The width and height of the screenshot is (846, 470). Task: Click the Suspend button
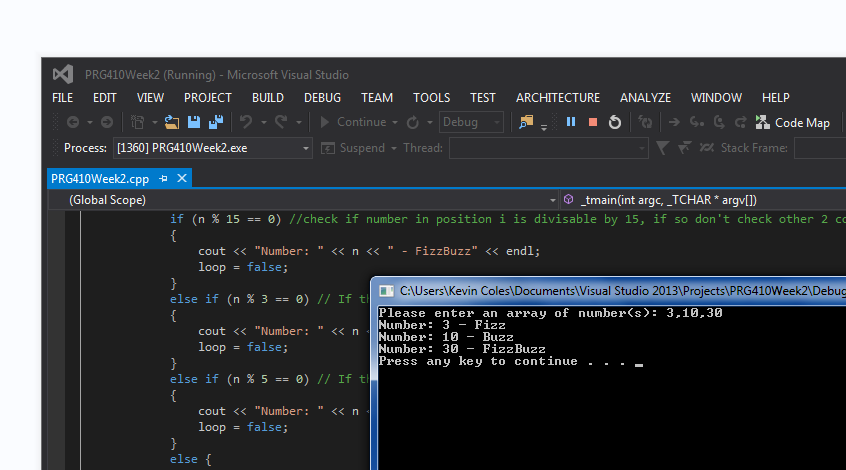click(x=353, y=148)
